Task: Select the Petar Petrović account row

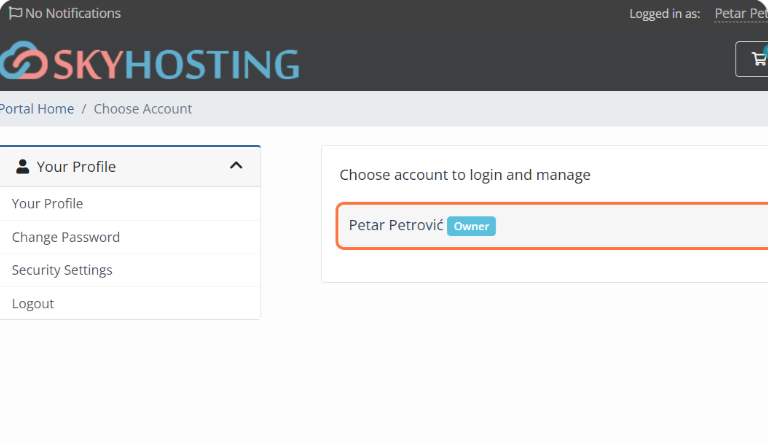Action: (x=553, y=226)
